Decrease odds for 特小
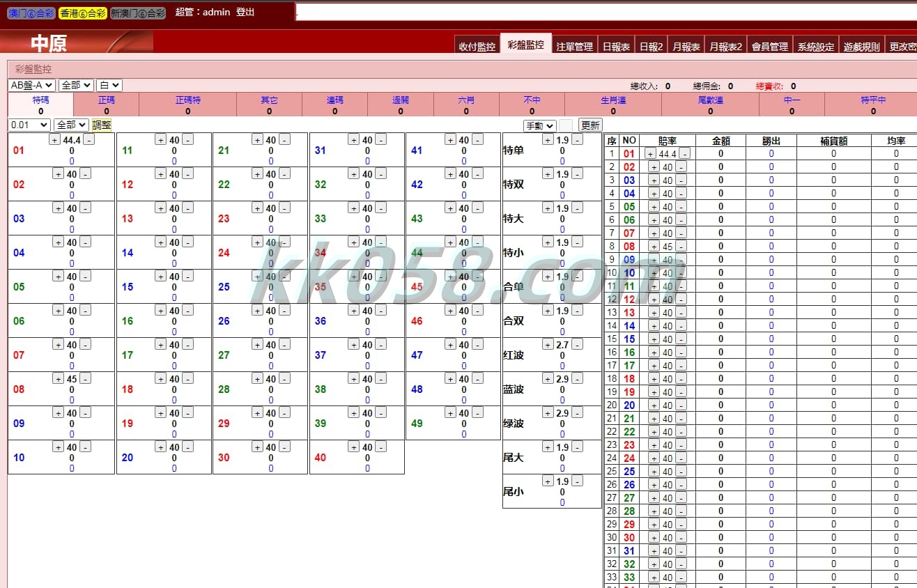The height and width of the screenshot is (588, 917). 577,242
